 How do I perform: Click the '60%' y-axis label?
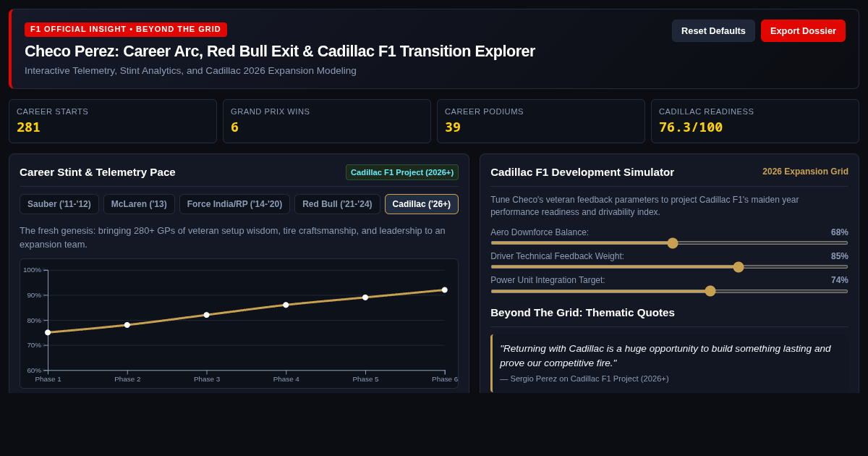pos(34,371)
